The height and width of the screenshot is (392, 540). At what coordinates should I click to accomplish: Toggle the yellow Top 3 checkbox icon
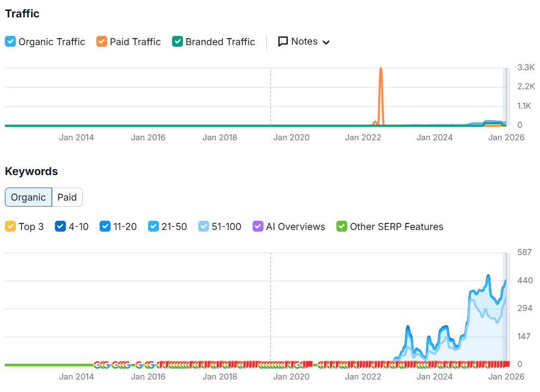[x=10, y=227]
